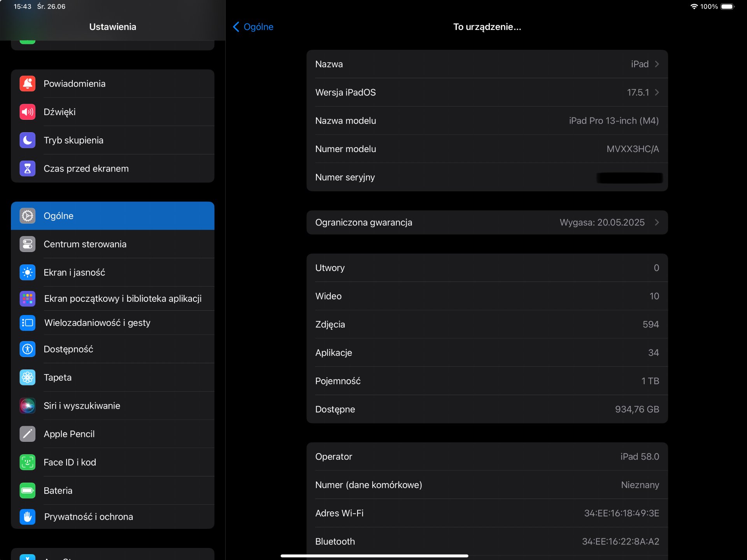Tap the Bluetooth address row
The width and height of the screenshot is (747, 560).
pyautogui.click(x=487, y=542)
